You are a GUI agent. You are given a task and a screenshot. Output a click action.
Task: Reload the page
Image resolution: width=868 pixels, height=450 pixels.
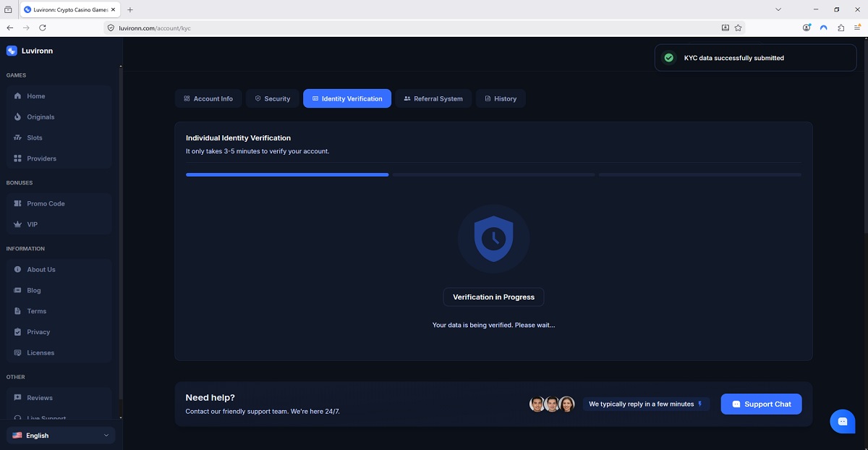click(43, 27)
